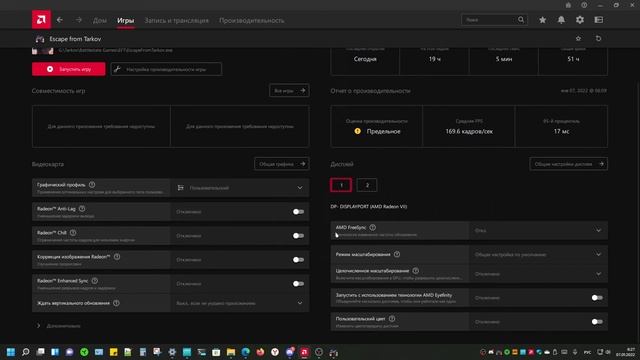Show help for Коррекция изображения Radeon
The image size is (640, 360).
coord(117,257)
